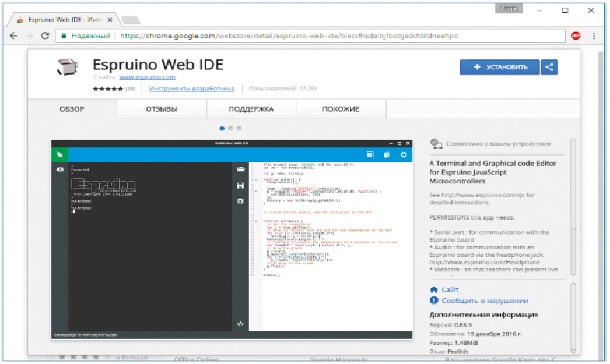View the secure connection padlock info
Screen dimensions: 610x364
pyautogui.click(x=64, y=36)
